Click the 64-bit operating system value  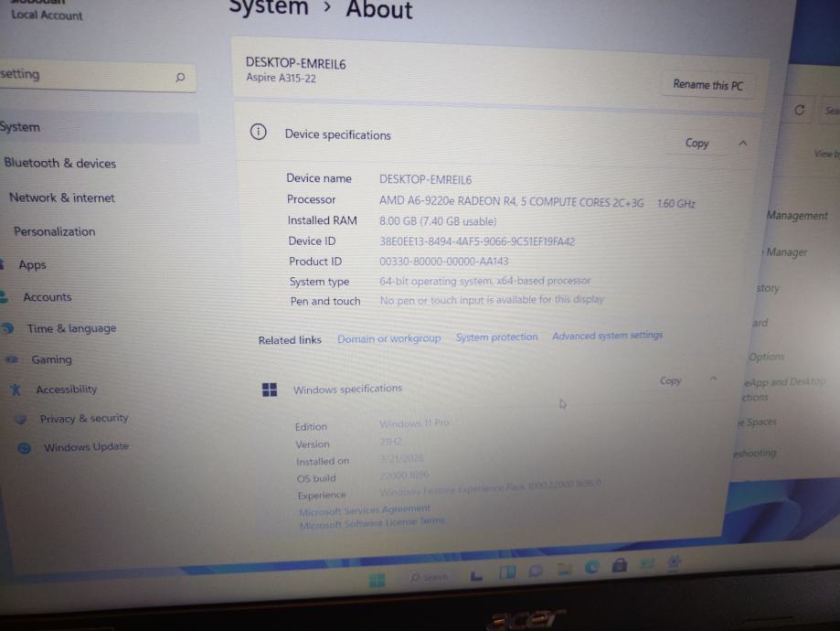click(484, 281)
